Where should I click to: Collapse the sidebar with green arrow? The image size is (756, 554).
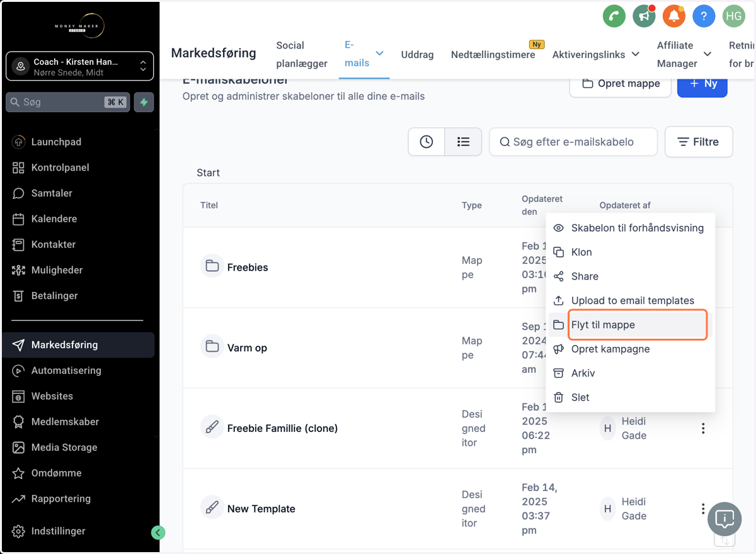(x=158, y=533)
